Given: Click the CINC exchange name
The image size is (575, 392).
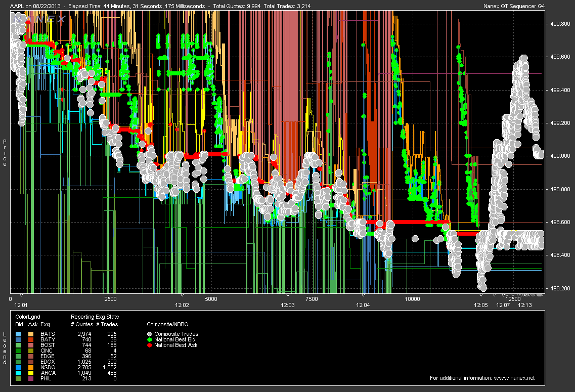Looking at the screenshot, I should [47, 351].
